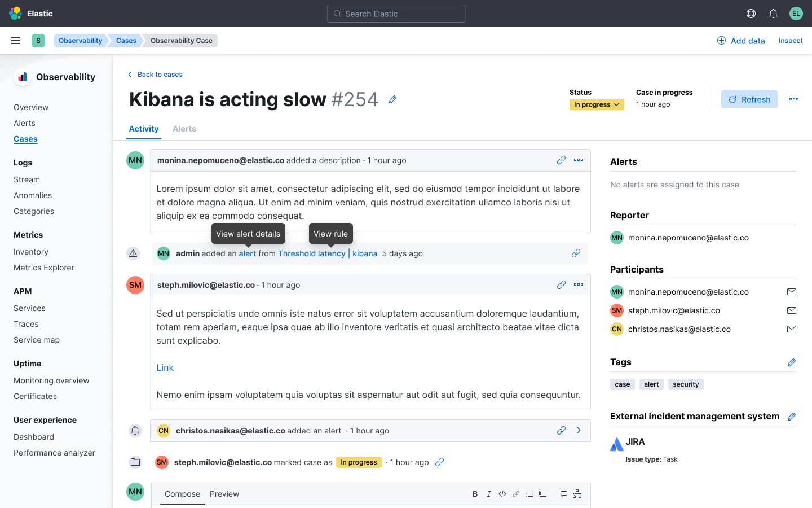Open case actions ellipsis next to Refresh
The image size is (812, 508).
coord(794,99)
